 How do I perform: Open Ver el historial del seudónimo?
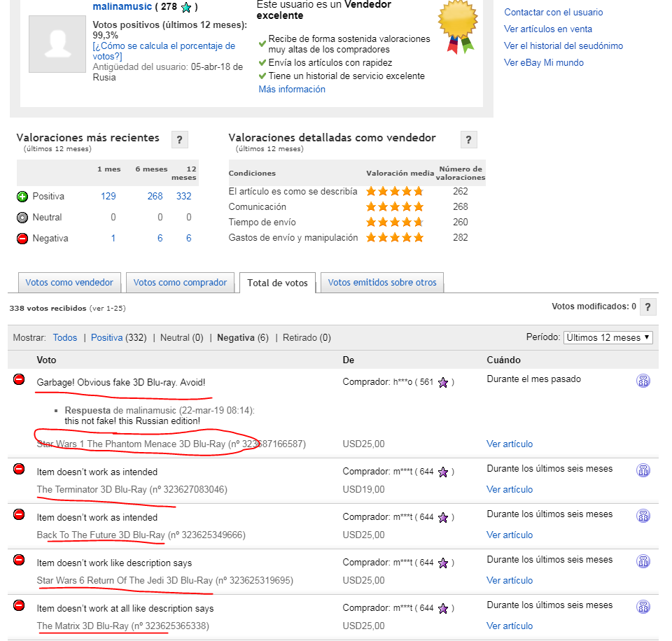(x=563, y=46)
